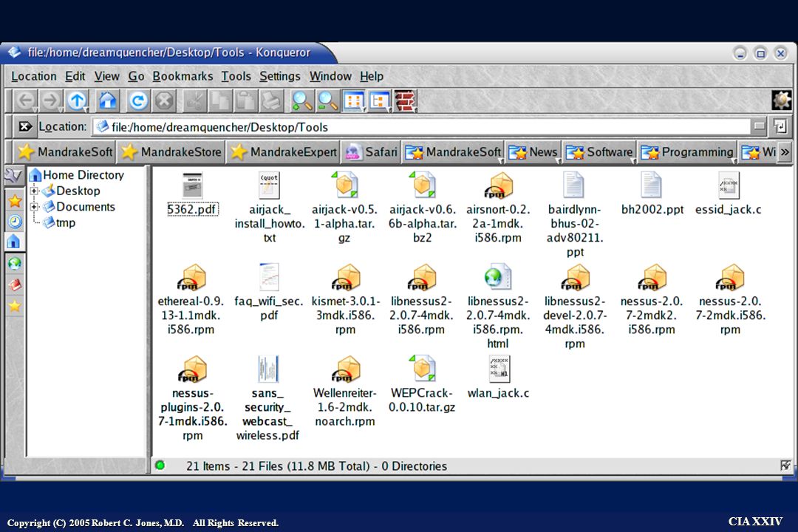The height and width of the screenshot is (532, 798).
Task: Click the Print toolbar icon
Action: click(271, 100)
